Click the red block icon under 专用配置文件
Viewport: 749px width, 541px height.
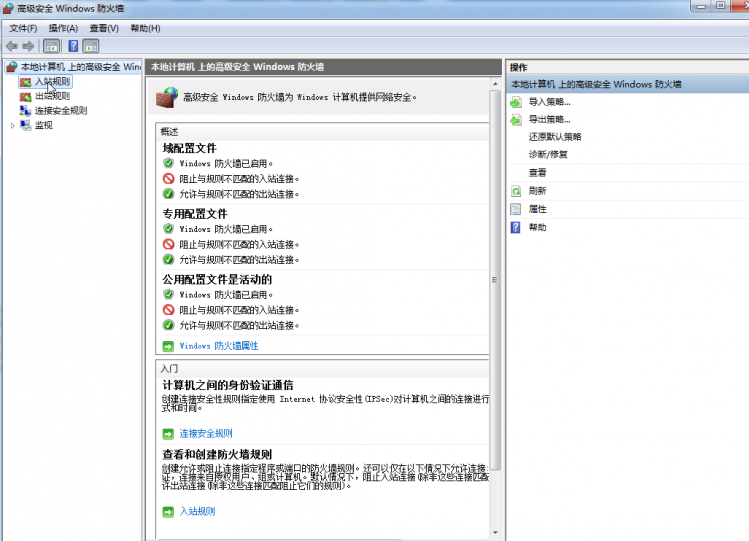point(168,244)
